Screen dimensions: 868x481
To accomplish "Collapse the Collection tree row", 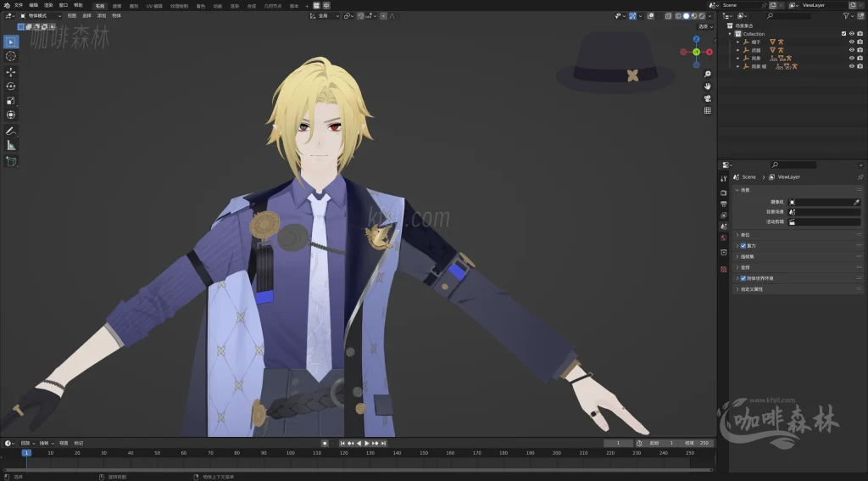I will 731,34.
